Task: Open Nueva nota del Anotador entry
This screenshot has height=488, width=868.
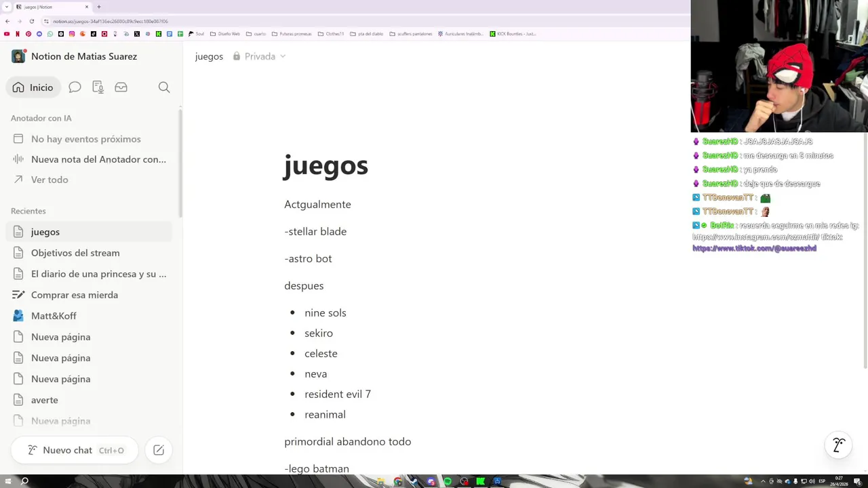Action: point(89,159)
